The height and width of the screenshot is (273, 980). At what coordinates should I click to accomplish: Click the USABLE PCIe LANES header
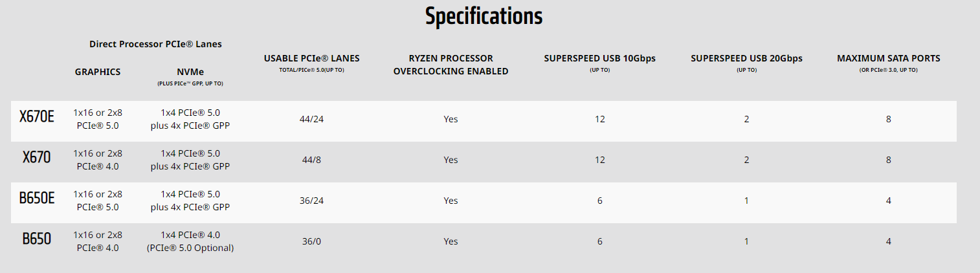coord(311,58)
